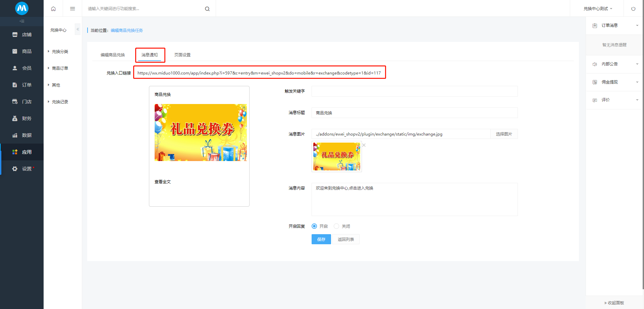Click 暂无消息提醒 text
This screenshot has height=309, width=644.
tap(614, 45)
